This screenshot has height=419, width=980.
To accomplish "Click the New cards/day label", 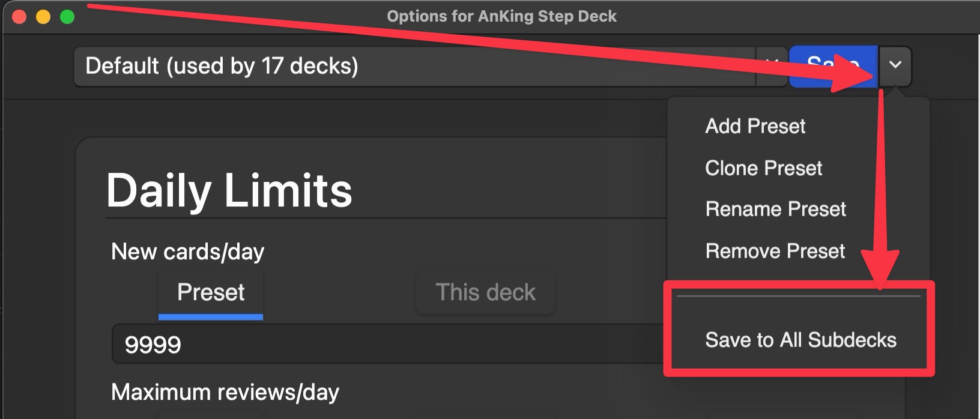I will click(187, 252).
